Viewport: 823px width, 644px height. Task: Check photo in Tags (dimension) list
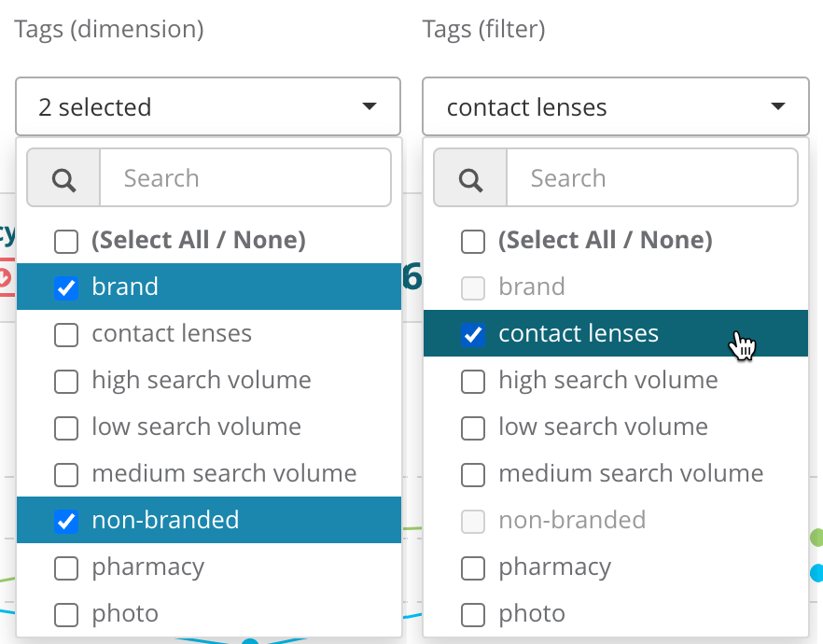tap(66, 614)
